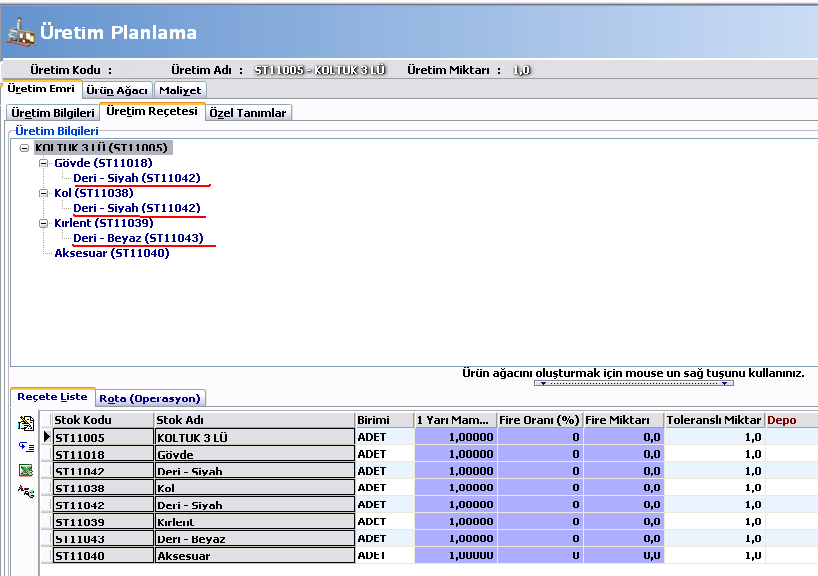Image resolution: width=818 pixels, height=576 pixels.
Task: Select Deri - Siyah (ST11042) under Gövde
Action: pyautogui.click(x=137, y=178)
